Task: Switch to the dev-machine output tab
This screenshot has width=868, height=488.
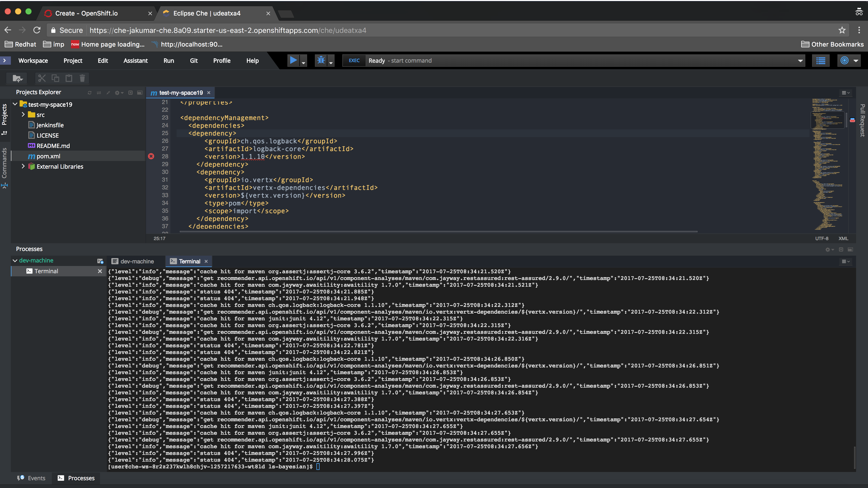Action: (133, 261)
